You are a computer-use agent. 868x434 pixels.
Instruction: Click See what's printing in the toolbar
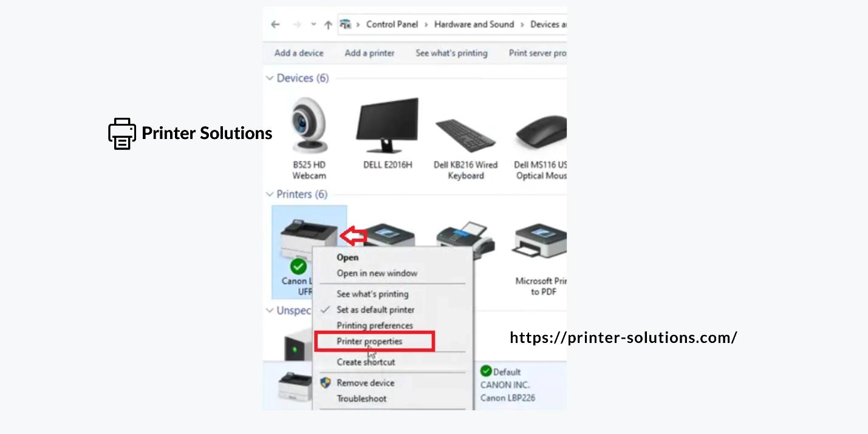click(x=451, y=53)
